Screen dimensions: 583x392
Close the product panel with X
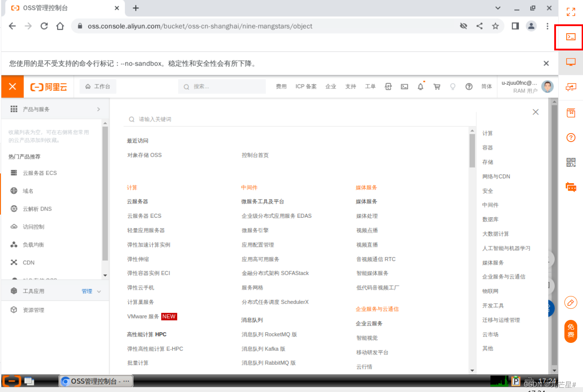pyautogui.click(x=536, y=112)
